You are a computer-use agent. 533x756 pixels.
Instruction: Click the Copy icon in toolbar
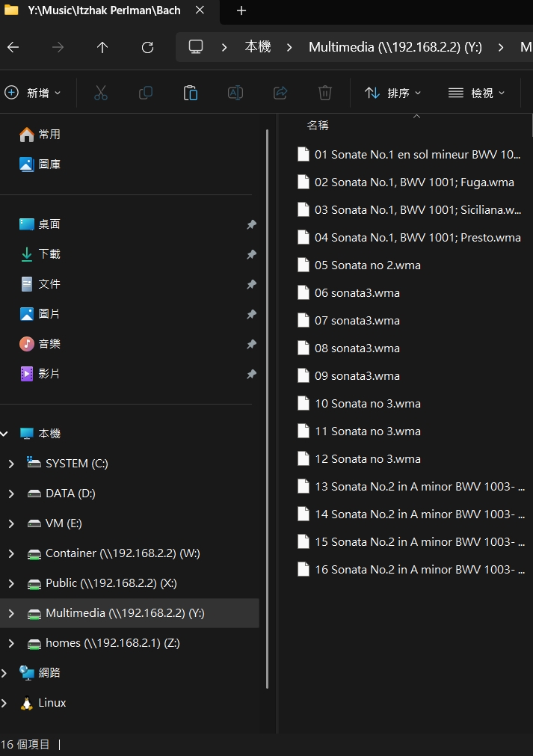pos(146,93)
